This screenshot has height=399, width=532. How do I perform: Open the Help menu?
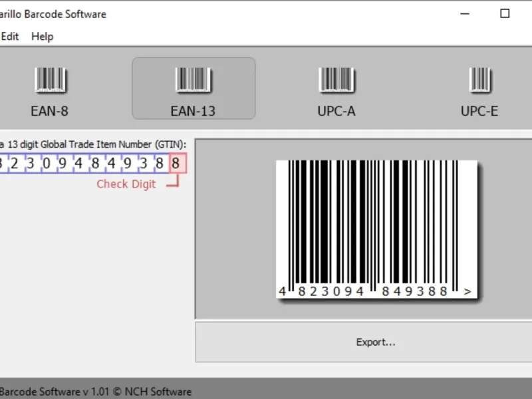[43, 37]
